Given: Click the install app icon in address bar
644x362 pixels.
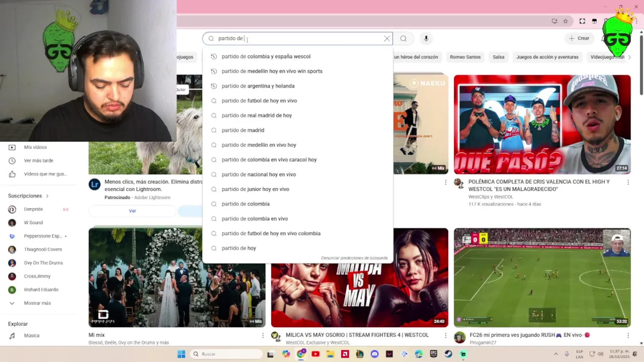Looking at the screenshot, I should pos(554,21).
